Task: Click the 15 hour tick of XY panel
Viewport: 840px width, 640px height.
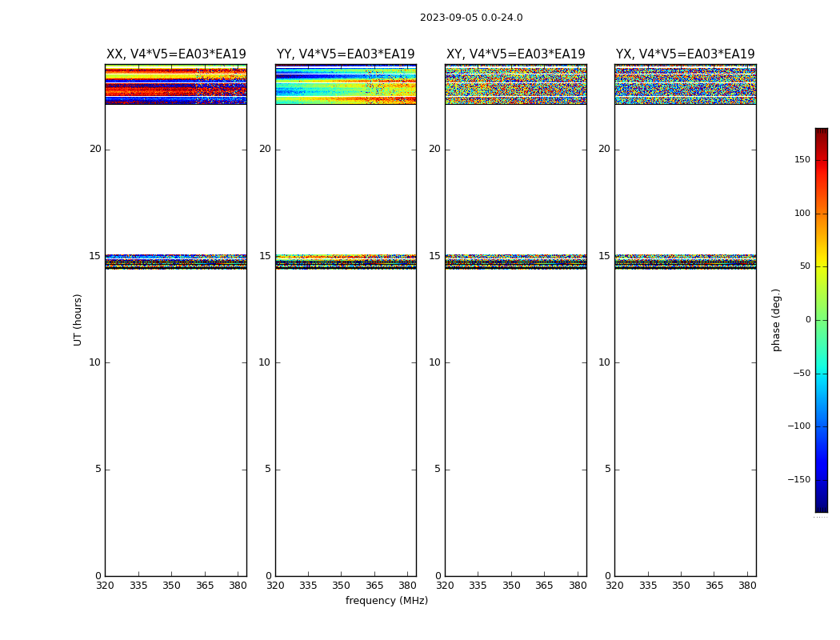Action: point(435,256)
